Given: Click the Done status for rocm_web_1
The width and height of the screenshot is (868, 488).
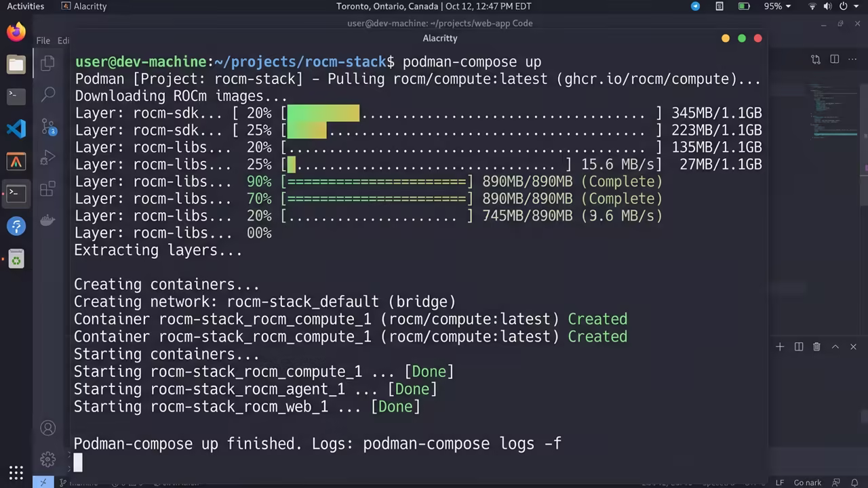Looking at the screenshot, I should click(x=395, y=407).
